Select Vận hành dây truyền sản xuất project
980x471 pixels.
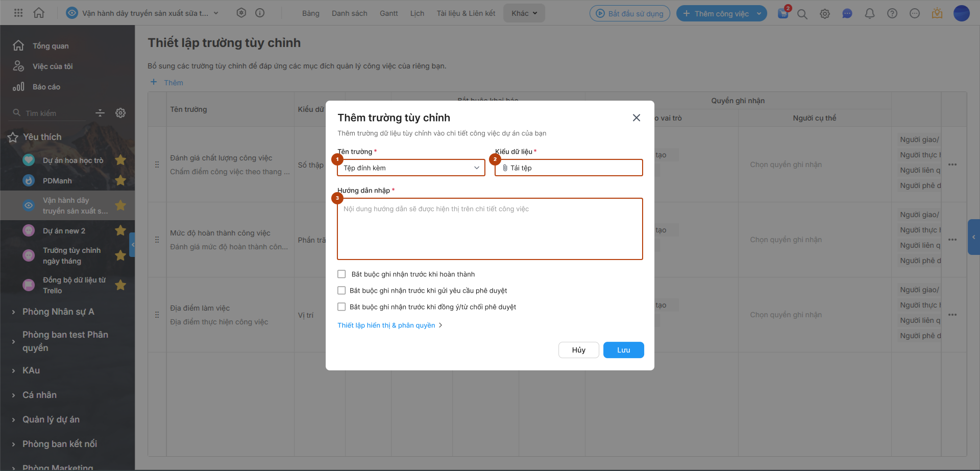(67, 205)
